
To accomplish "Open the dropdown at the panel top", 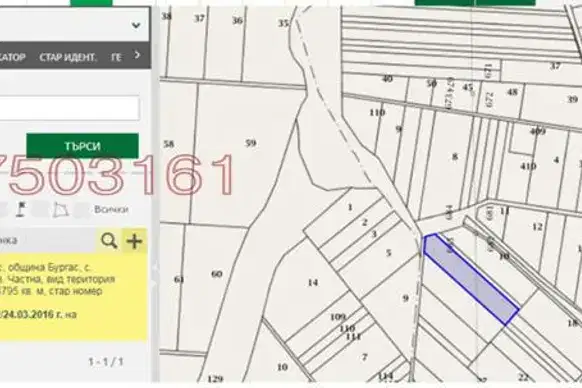I will click(x=136, y=26).
